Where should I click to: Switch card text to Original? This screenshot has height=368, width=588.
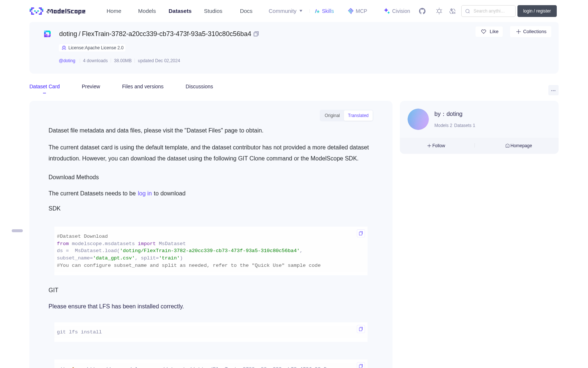click(332, 116)
